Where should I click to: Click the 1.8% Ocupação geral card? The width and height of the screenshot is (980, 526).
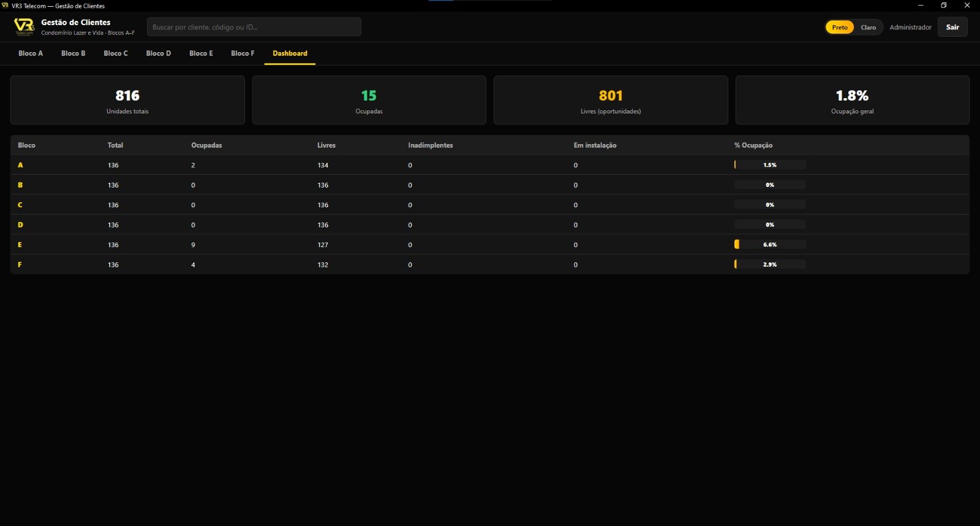click(852, 100)
